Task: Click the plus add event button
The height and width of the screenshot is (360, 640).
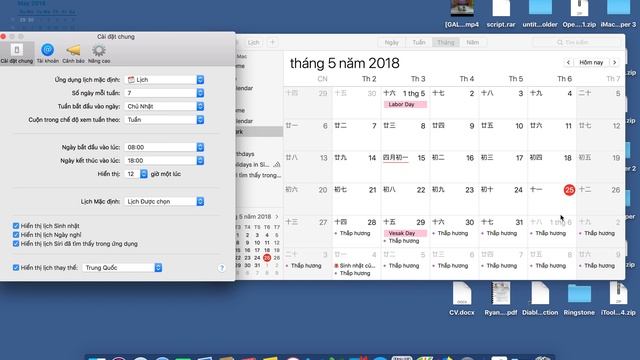Action: pyautogui.click(x=273, y=42)
